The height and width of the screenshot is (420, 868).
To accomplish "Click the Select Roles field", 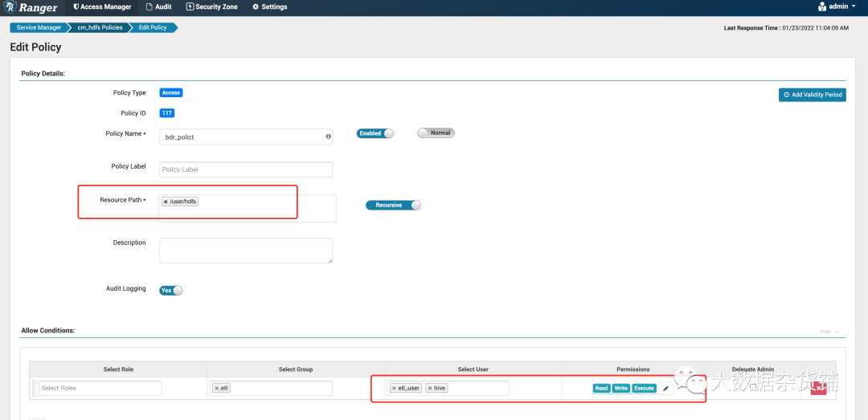I will point(100,388).
